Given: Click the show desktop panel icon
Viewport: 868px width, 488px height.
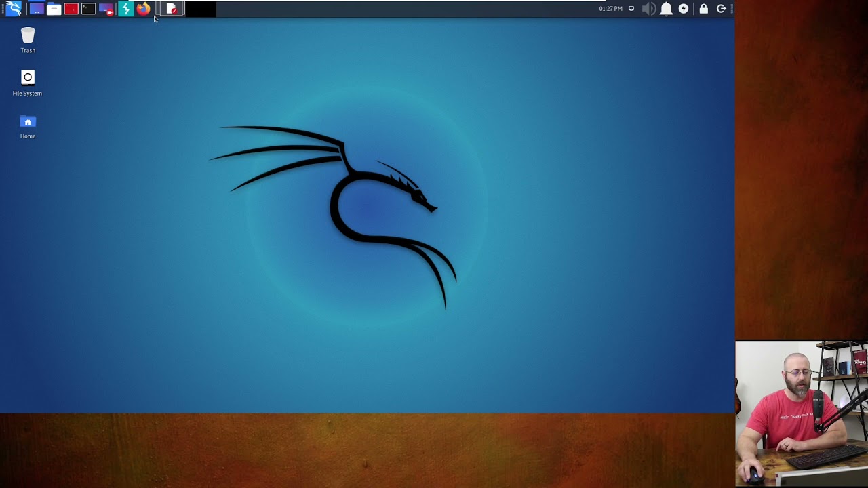Looking at the screenshot, I should (37, 9).
